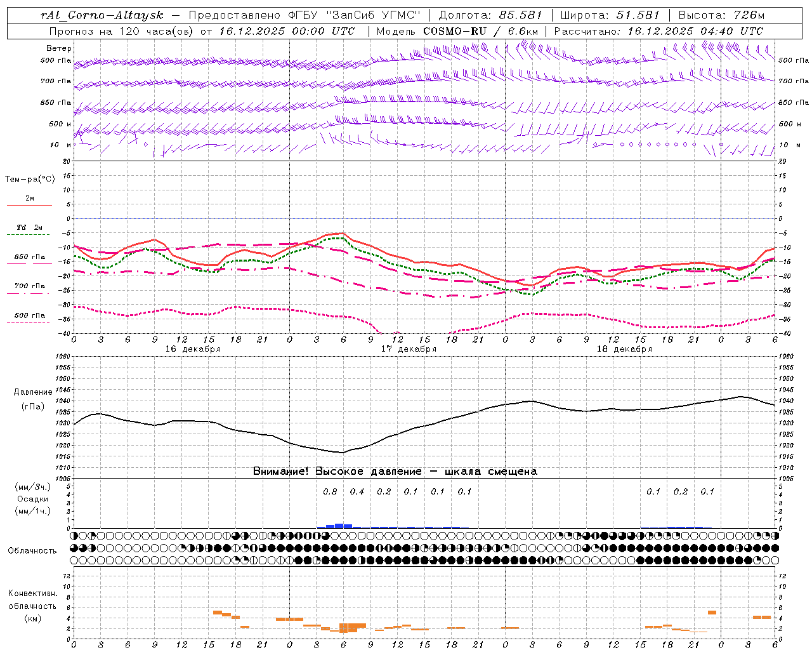Viewport: 812px width, 650px height.
Task: Click the Долгота: 85.581 value
Action: pos(490,15)
